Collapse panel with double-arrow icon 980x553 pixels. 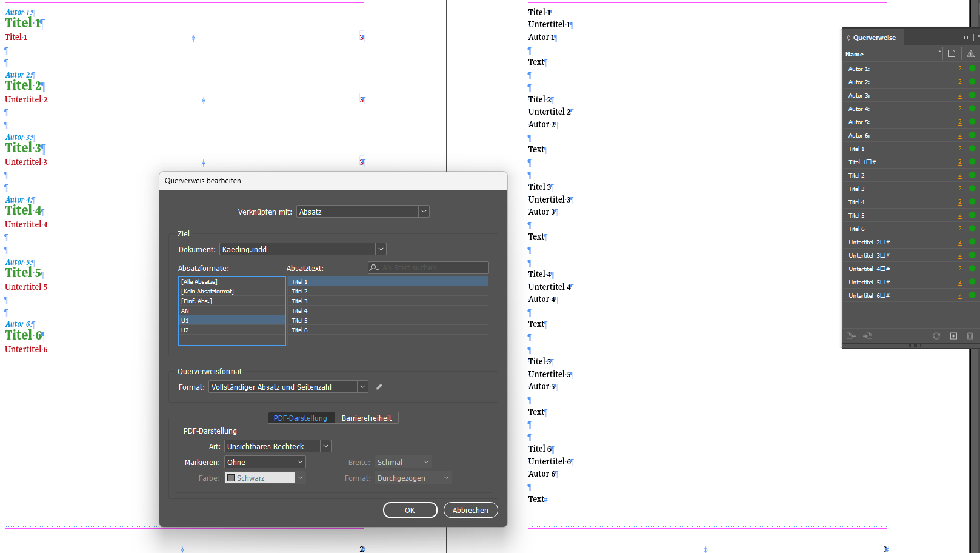pyautogui.click(x=965, y=37)
